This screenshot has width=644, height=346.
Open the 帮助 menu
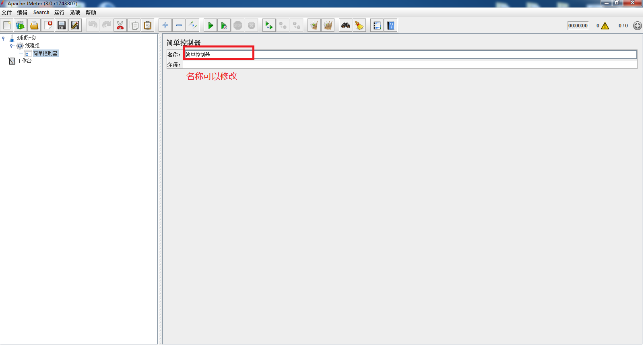coord(91,12)
